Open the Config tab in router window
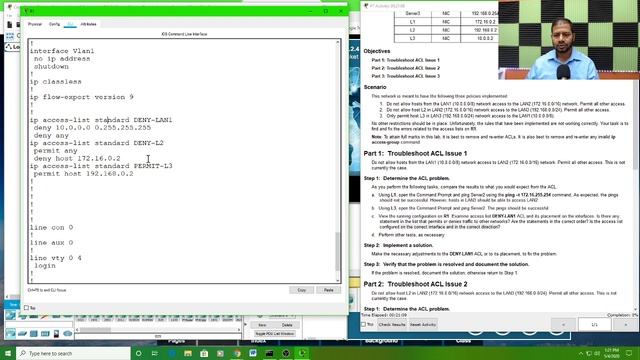 [54, 24]
